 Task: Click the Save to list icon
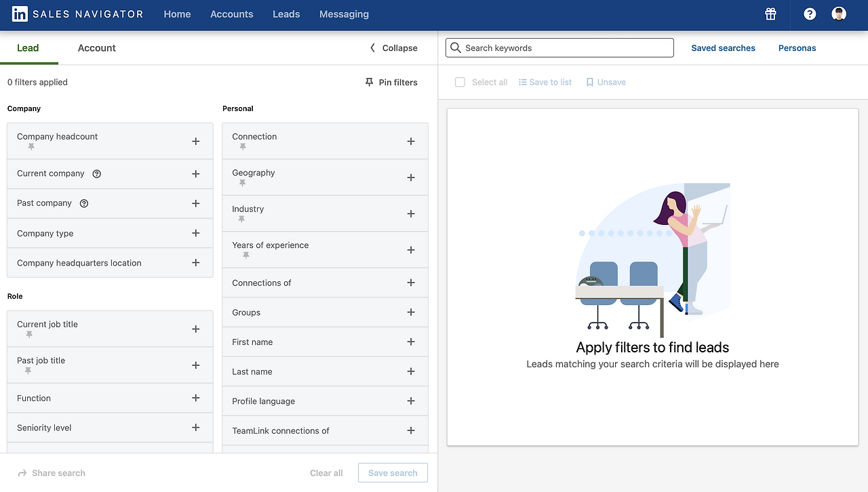(x=523, y=82)
